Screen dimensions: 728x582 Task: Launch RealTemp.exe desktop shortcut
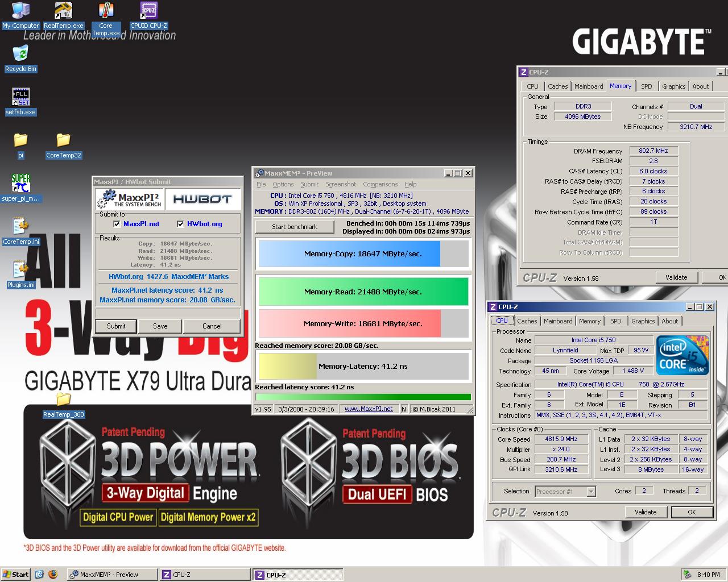pos(63,15)
